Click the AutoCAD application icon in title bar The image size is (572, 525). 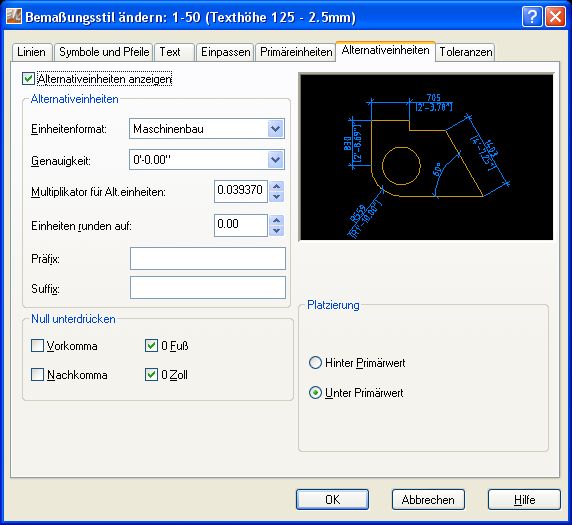point(14,16)
